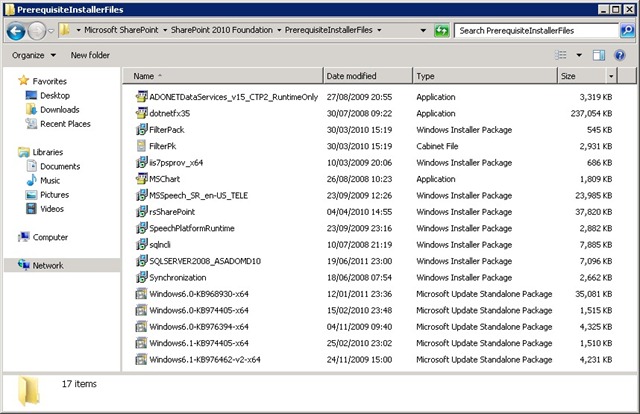Open the Documents library
Viewport: 640px width, 414px height.
pos(60,166)
